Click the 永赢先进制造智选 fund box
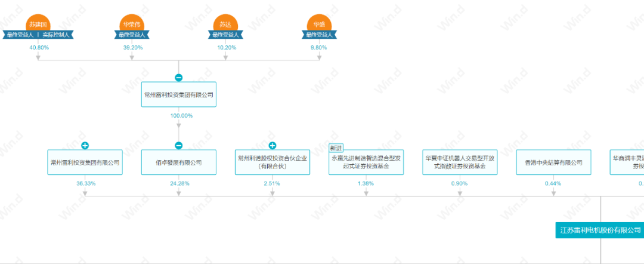 click(x=366, y=164)
